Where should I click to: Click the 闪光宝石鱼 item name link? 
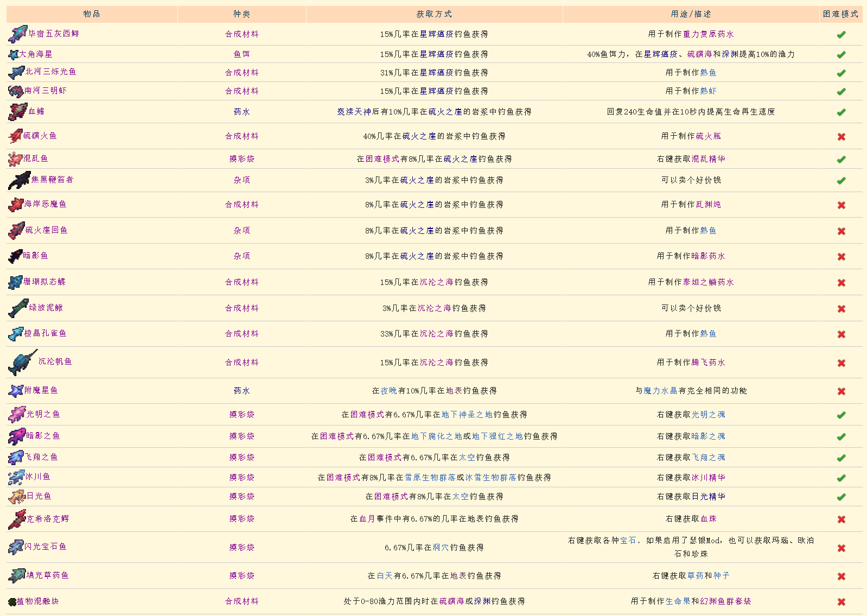(x=46, y=547)
